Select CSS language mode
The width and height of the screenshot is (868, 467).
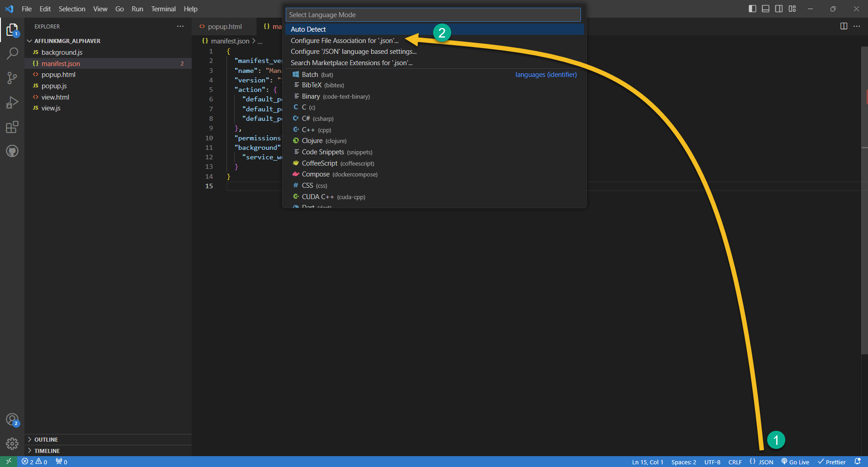(434, 186)
